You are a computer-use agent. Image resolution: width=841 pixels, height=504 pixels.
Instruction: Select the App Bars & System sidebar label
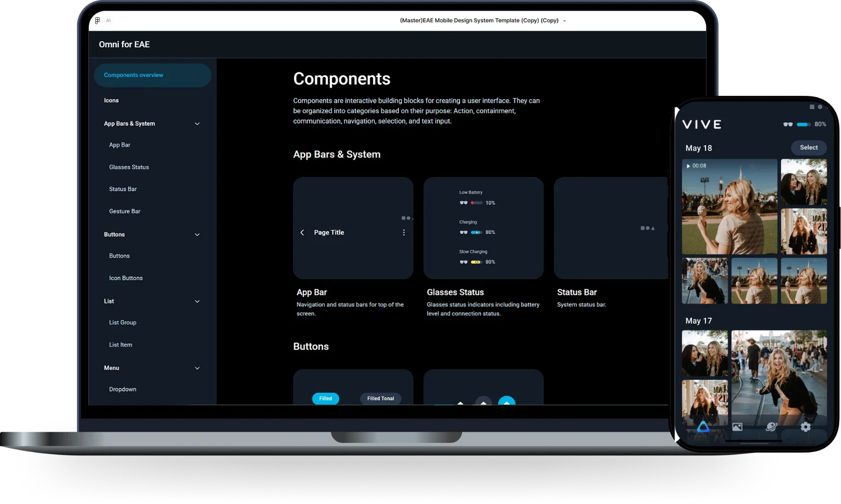[x=129, y=124]
